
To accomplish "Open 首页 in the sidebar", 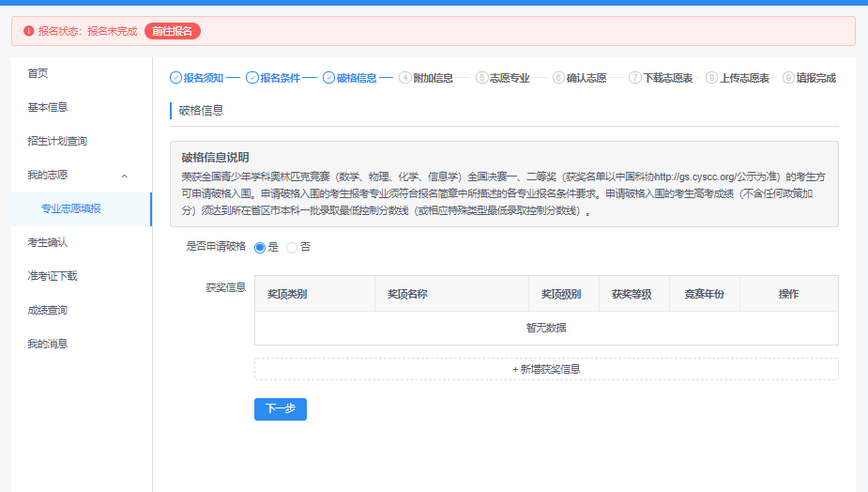I will [38, 73].
